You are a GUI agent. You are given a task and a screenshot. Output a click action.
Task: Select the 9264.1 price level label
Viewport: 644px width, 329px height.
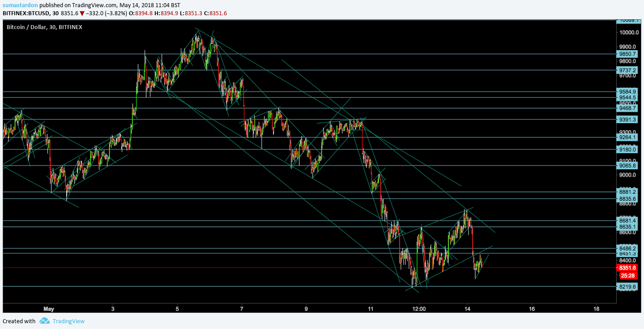(x=627, y=137)
